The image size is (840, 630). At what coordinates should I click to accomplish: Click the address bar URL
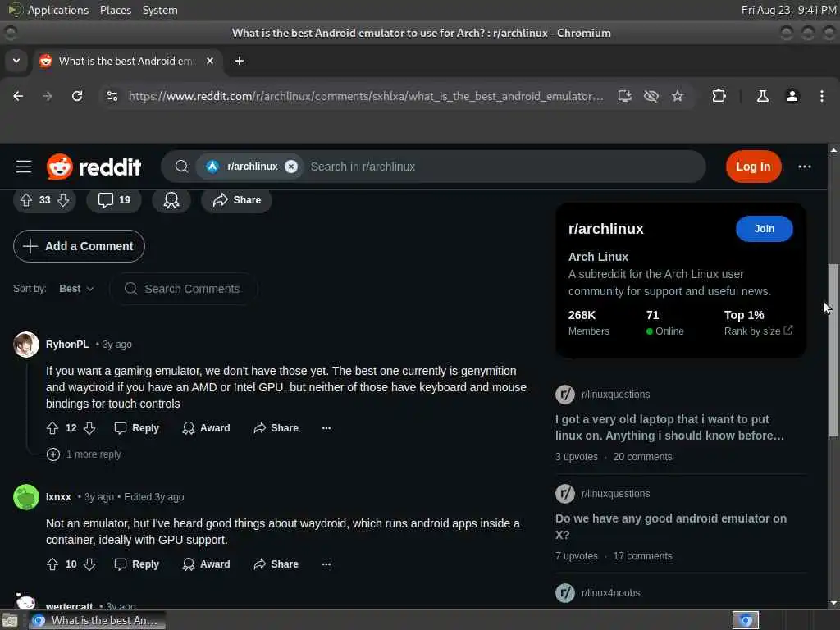(366, 97)
